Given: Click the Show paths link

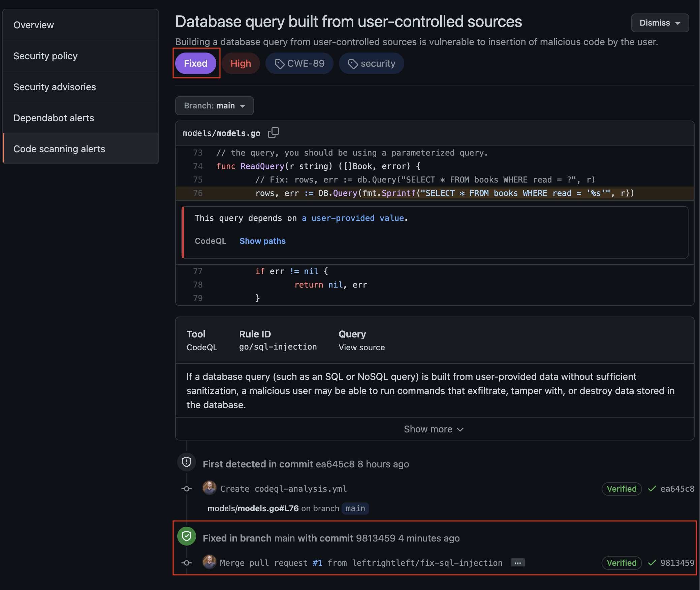Looking at the screenshot, I should click(262, 241).
